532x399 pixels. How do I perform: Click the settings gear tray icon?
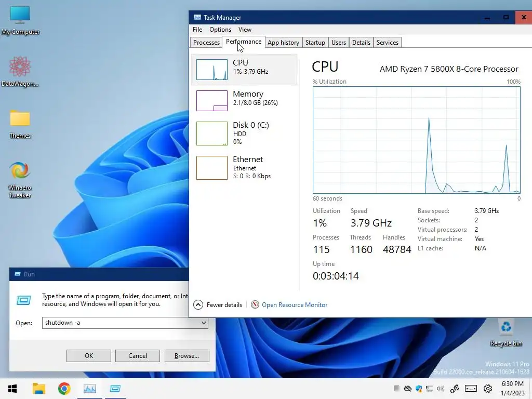(x=488, y=389)
